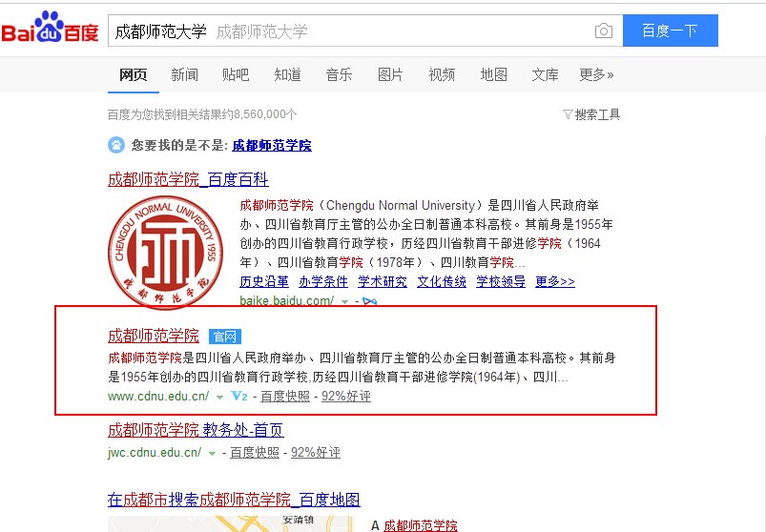Viewport: 766px width, 532px height.
Task: Click jwc.cdnu.edu.cn/ URL
Action: pyautogui.click(x=155, y=453)
